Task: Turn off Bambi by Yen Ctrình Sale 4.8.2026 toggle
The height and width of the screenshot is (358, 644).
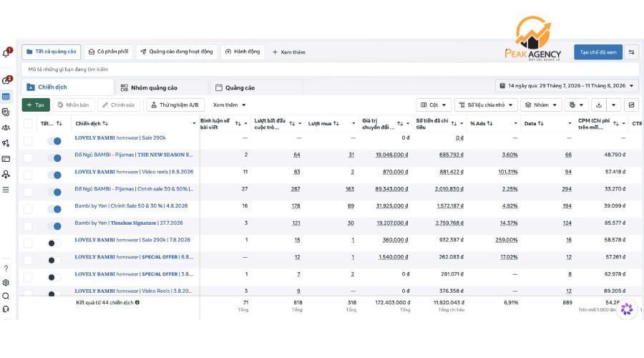Action: [54, 209]
